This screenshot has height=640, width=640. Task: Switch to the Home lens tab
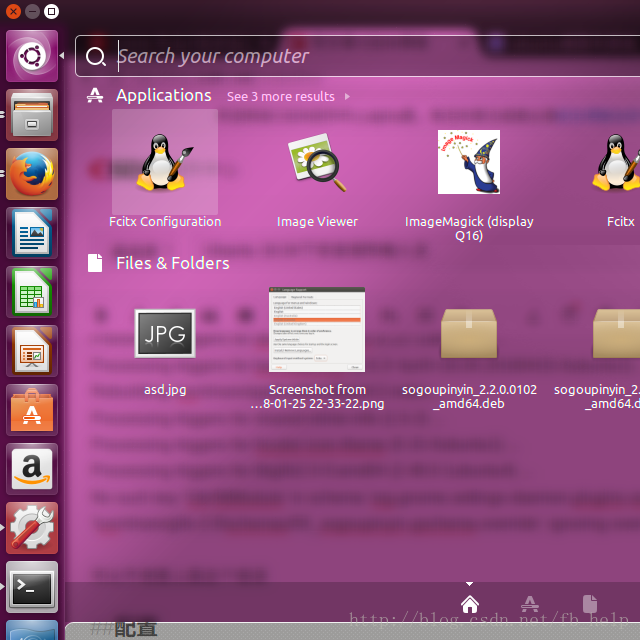point(470,604)
